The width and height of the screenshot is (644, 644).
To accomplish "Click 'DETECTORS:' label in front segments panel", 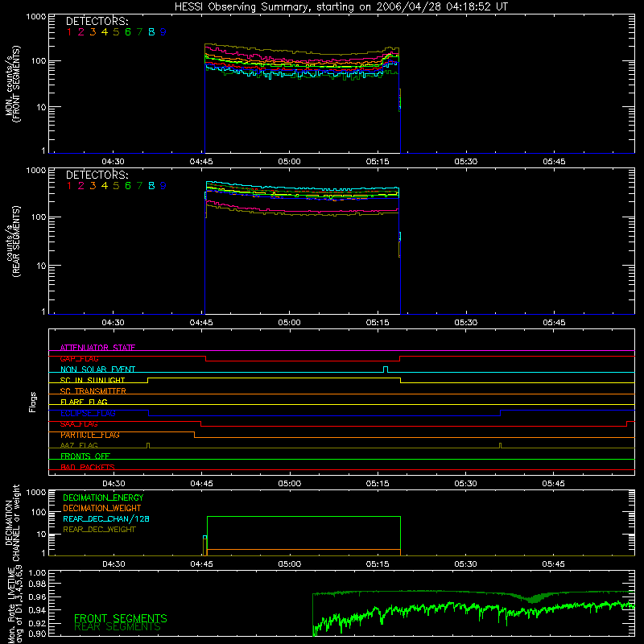I will (97, 21).
